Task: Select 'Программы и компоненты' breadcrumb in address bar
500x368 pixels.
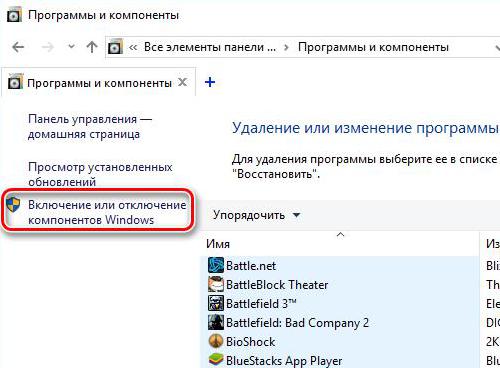Action: point(373,47)
